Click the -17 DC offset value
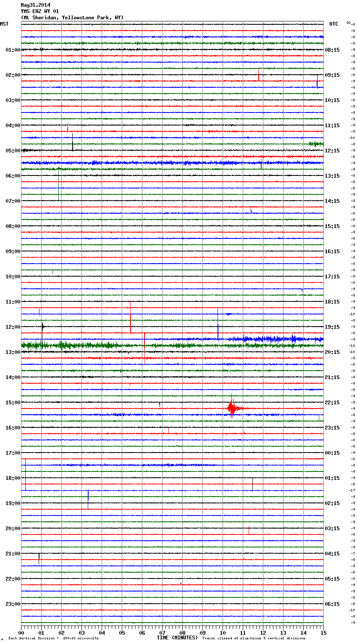357x644 pixels. tap(352, 490)
